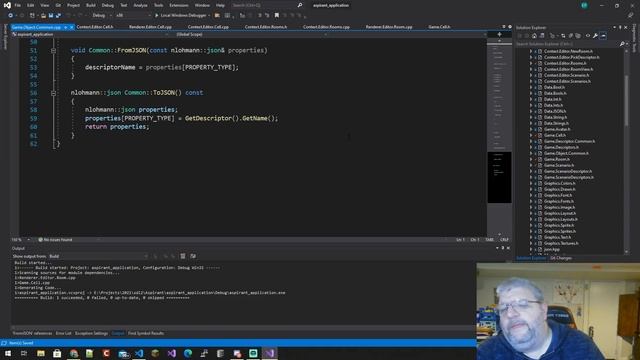Select Game.Cell.h in Solution Explorer
The image size is (640, 360).
(555, 136)
